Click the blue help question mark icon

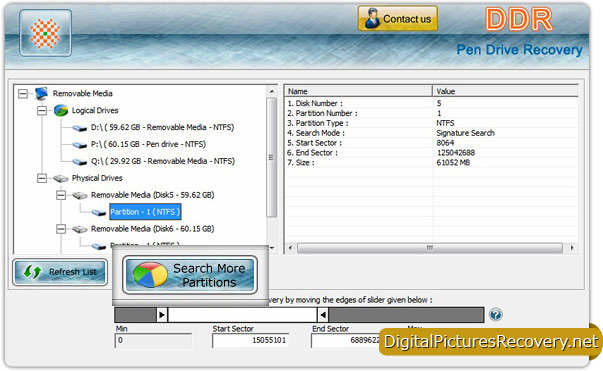(x=496, y=314)
